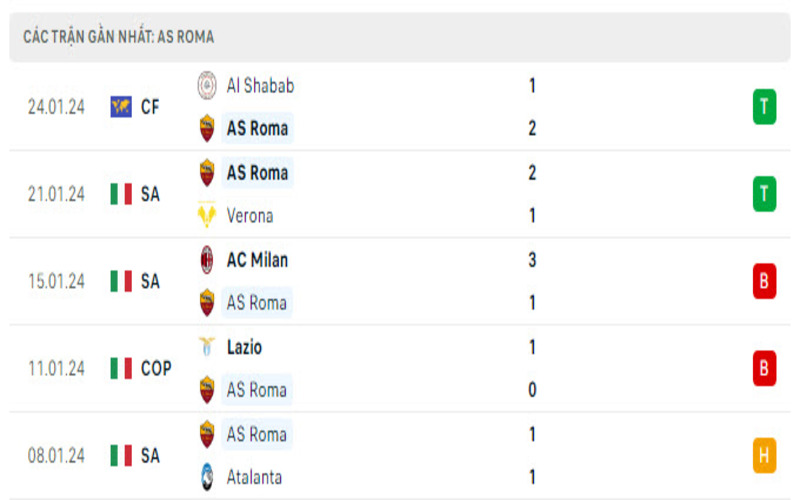Viewport: 800px width, 500px height.
Task: Click the orange H badge for Atalanta match
Action: (x=764, y=456)
